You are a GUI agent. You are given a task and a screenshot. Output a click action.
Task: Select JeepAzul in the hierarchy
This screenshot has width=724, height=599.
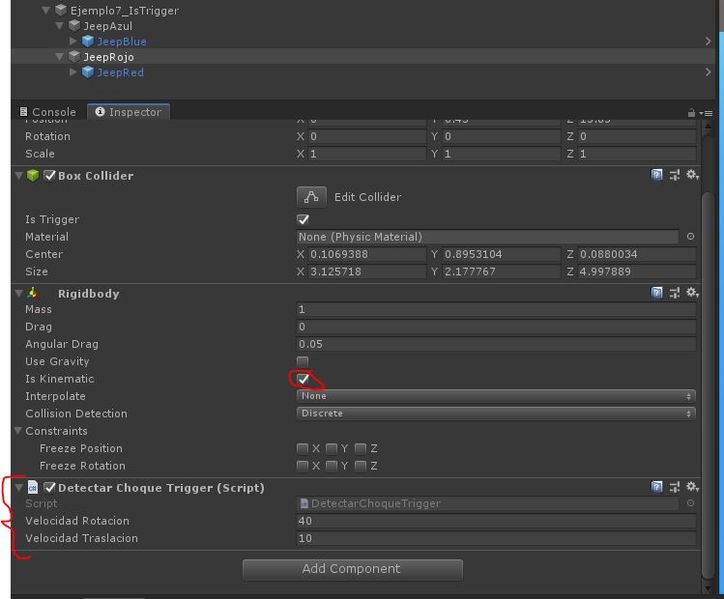point(108,26)
